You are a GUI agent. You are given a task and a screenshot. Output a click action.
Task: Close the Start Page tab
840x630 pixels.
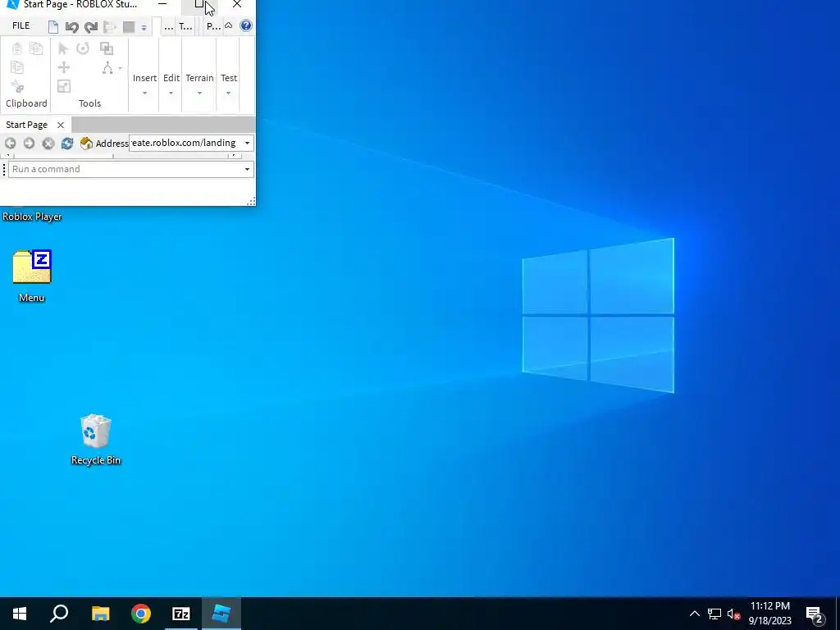click(61, 125)
